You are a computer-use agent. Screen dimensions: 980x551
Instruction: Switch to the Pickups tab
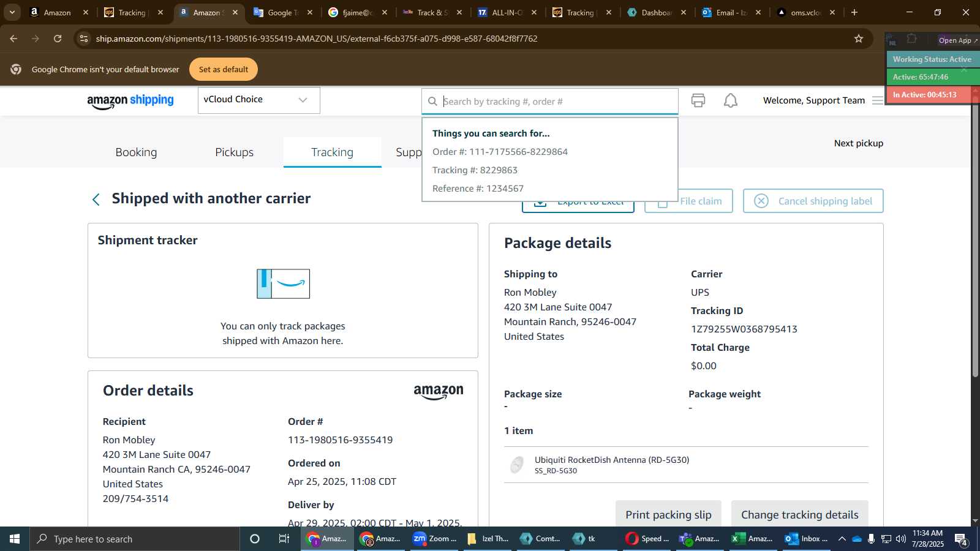(234, 152)
